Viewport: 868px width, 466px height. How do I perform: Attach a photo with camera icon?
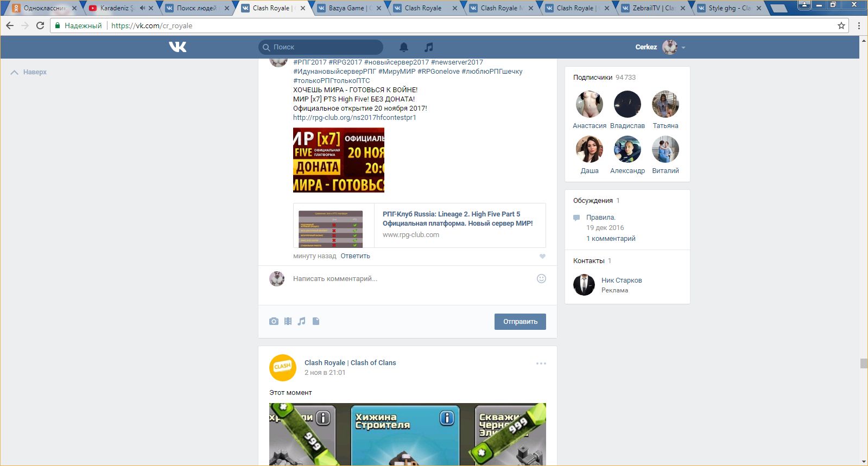pyautogui.click(x=274, y=321)
